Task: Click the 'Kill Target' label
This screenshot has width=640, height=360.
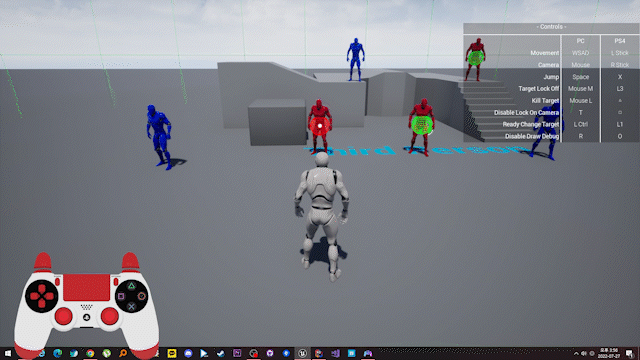Action: click(545, 100)
